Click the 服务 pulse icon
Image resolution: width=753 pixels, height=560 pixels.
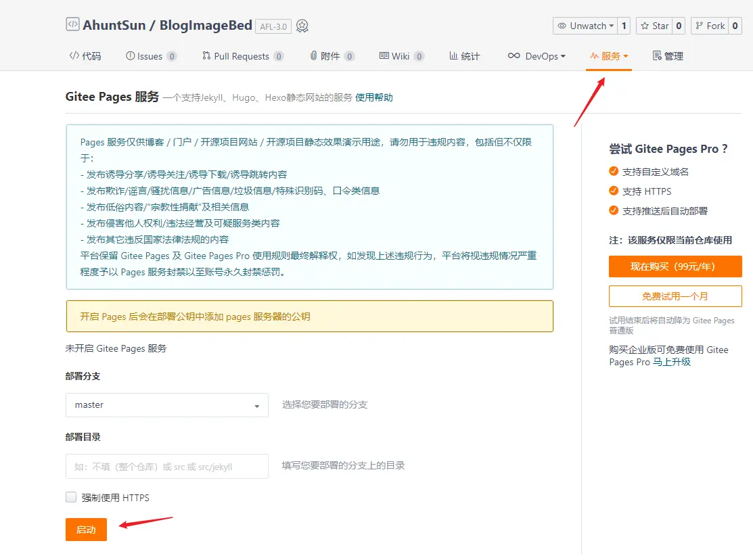[595, 55]
